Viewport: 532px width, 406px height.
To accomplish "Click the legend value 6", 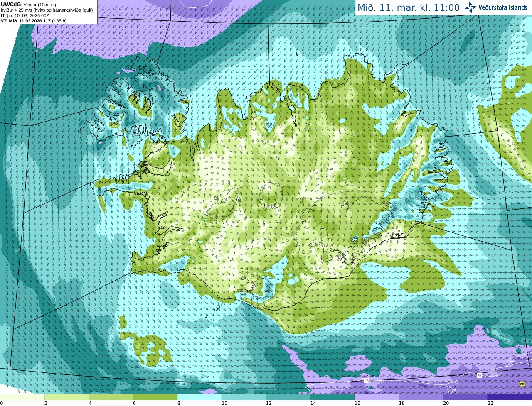I will click(134, 403).
